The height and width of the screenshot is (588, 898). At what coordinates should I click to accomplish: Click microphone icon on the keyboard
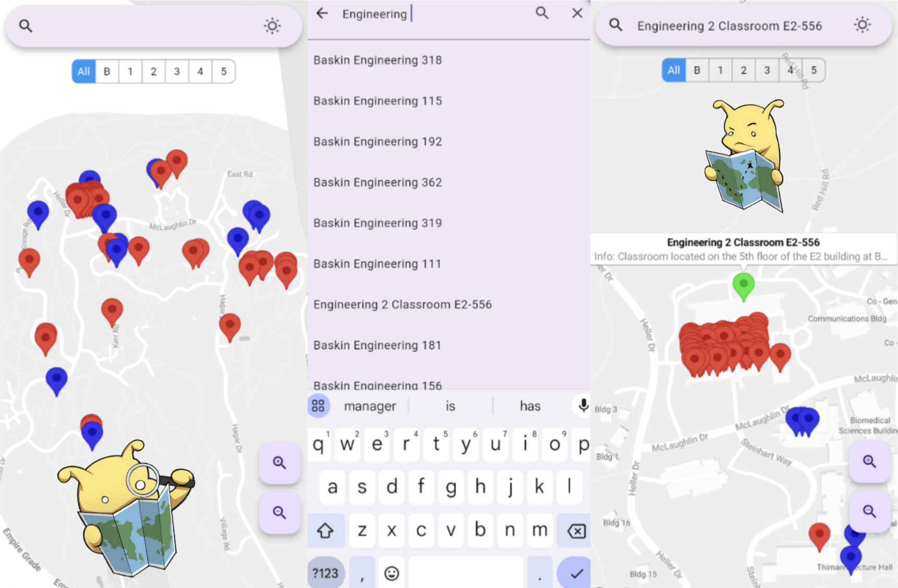coord(583,406)
